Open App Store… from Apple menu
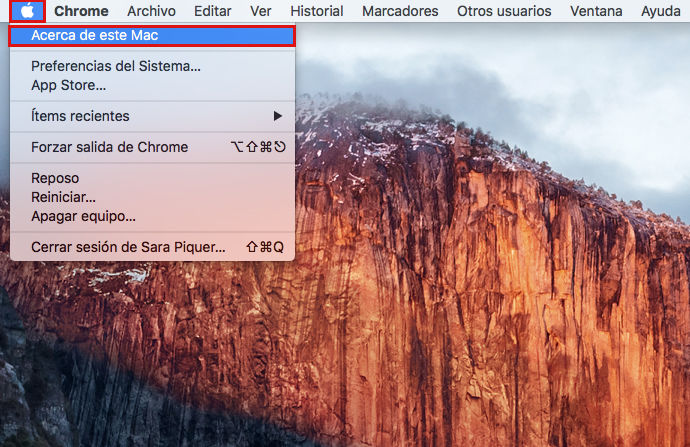Viewport: 690px width, 447px height. [152, 85]
